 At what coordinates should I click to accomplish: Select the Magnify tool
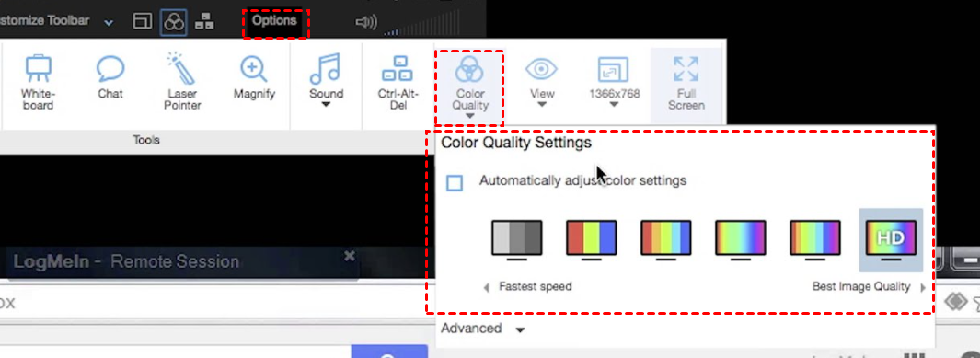(x=254, y=78)
